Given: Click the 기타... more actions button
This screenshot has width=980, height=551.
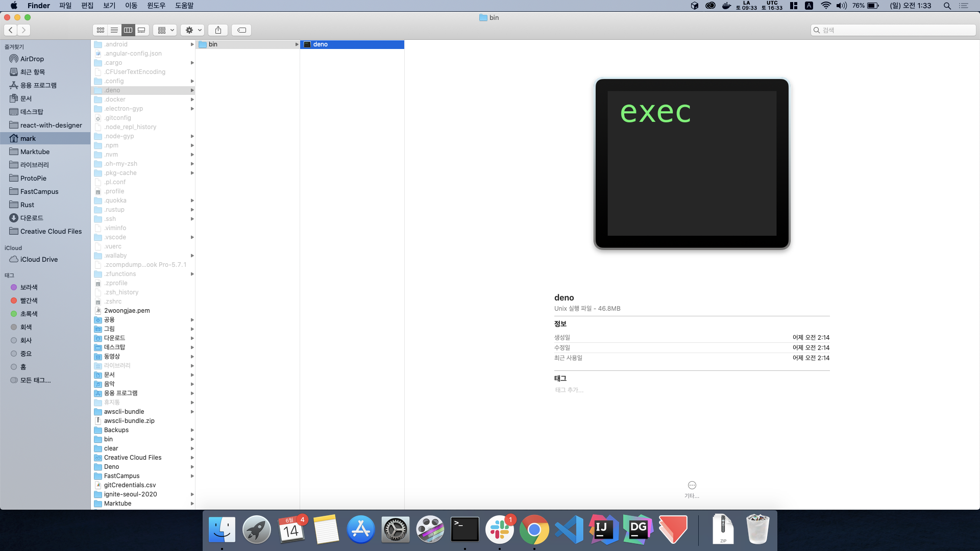Looking at the screenshot, I should tap(692, 485).
